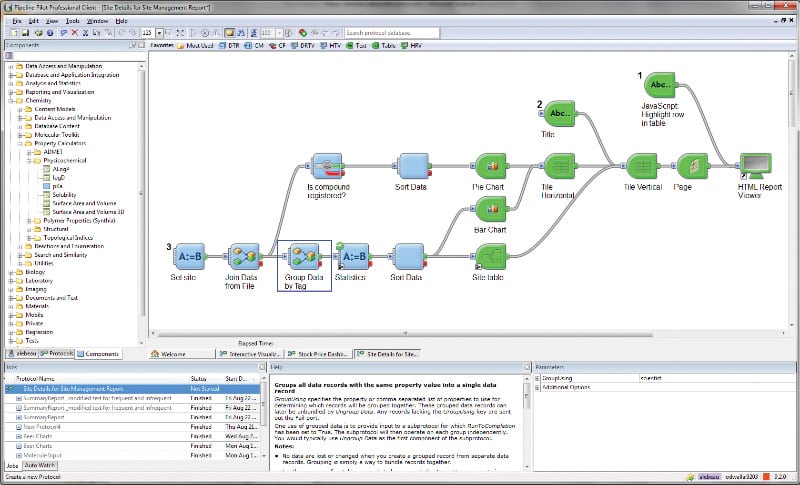Click the DTR favorites shortcut
Screen dimensions: 800x485
(x=229, y=45)
